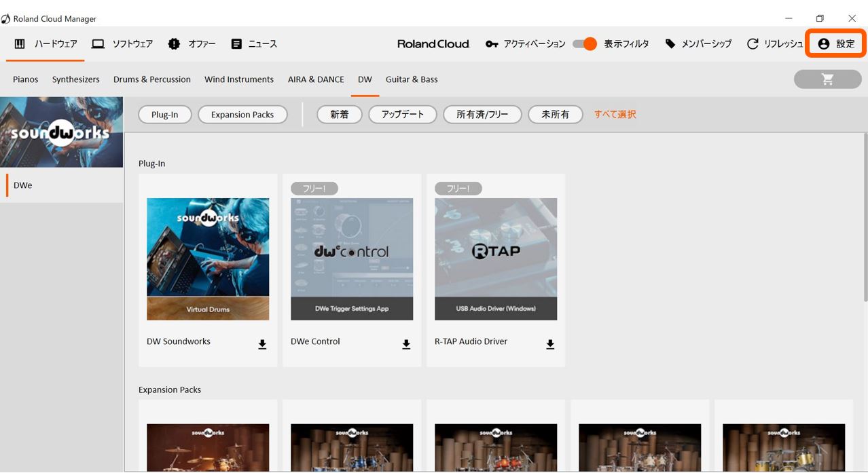
Task: Click the Plug-In section heading
Action: tap(151, 164)
